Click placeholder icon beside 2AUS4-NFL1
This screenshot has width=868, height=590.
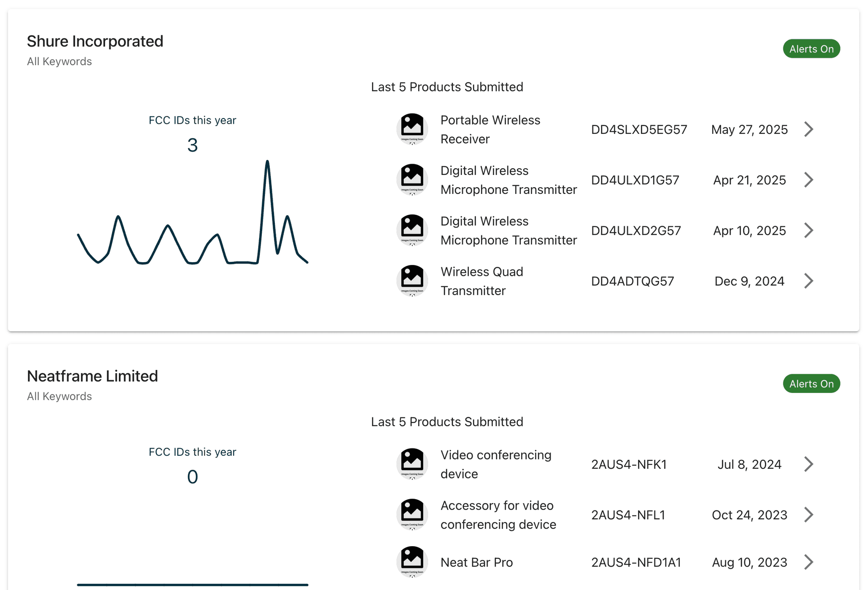point(412,514)
